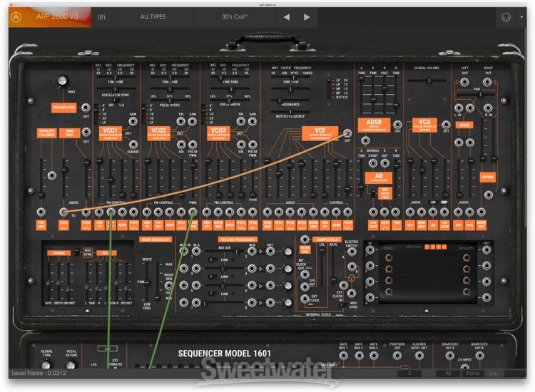This screenshot has width=535, height=392.
Task: Click the REVERB effect label
Action: point(488,177)
